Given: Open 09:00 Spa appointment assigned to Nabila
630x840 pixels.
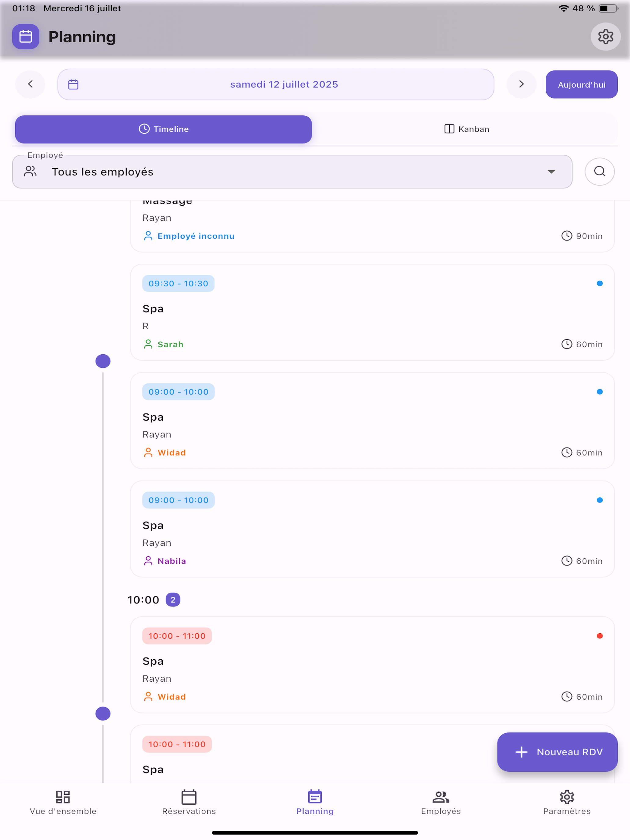Looking at the screenshot, I should 372,529.
